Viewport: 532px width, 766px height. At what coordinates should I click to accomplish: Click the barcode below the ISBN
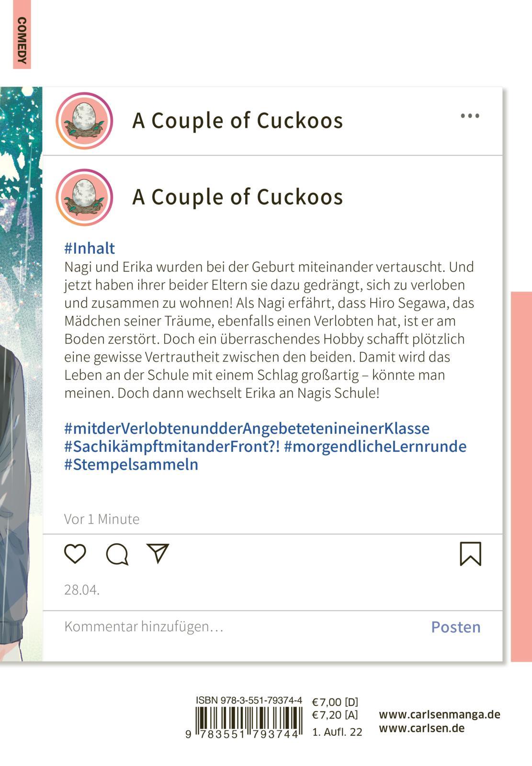tap(249, 722)
